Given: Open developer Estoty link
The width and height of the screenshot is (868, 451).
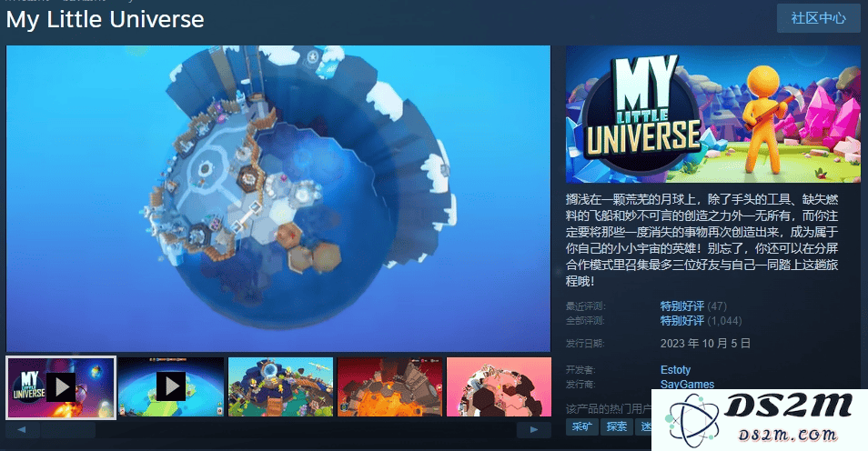Looking at the screenshot, I should (675, 370).
